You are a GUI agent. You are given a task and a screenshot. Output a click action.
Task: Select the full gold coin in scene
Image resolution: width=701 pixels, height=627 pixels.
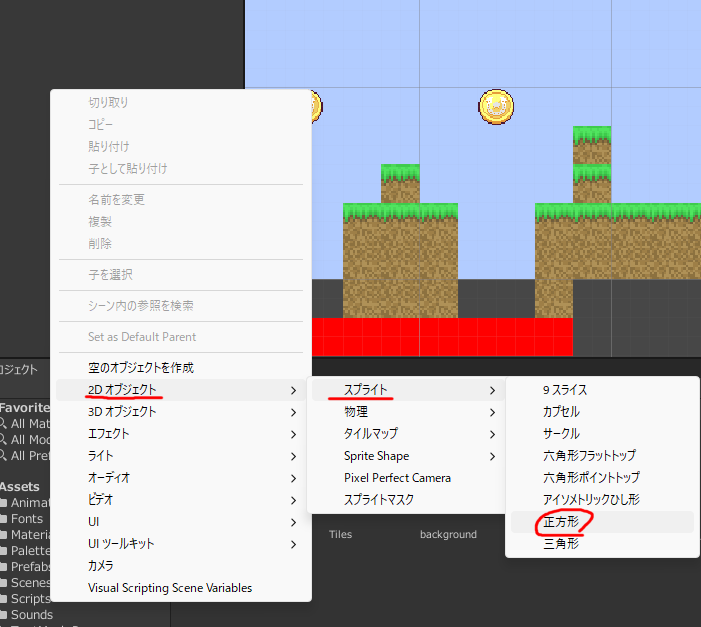(x=496, y=107)
